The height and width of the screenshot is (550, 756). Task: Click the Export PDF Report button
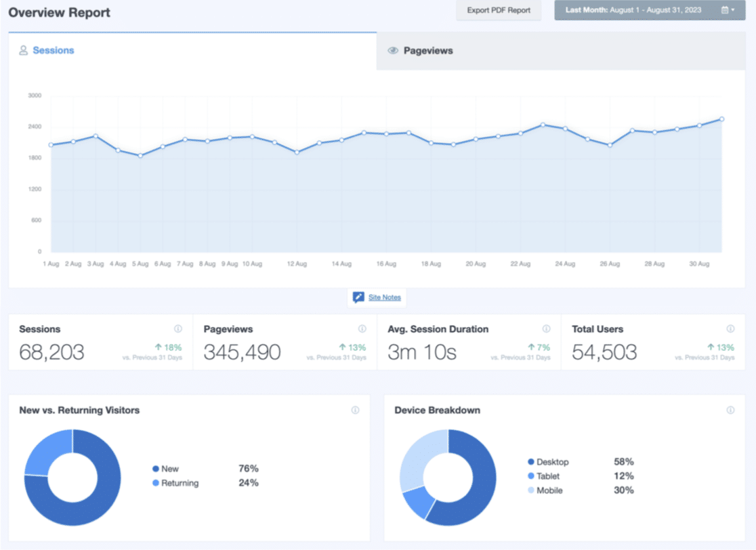coord(499,11)
